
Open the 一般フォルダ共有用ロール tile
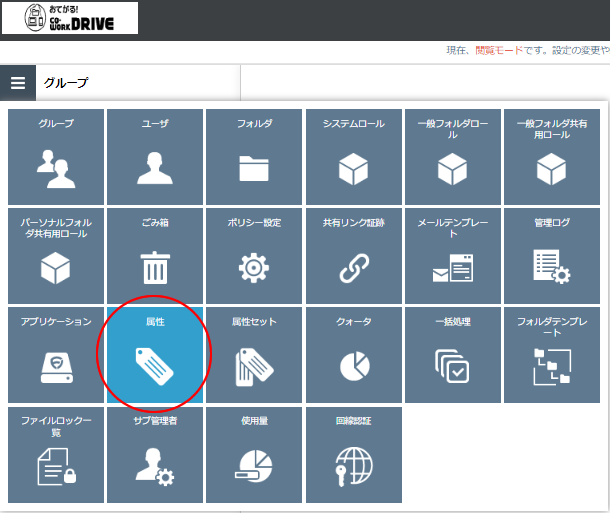552,157
